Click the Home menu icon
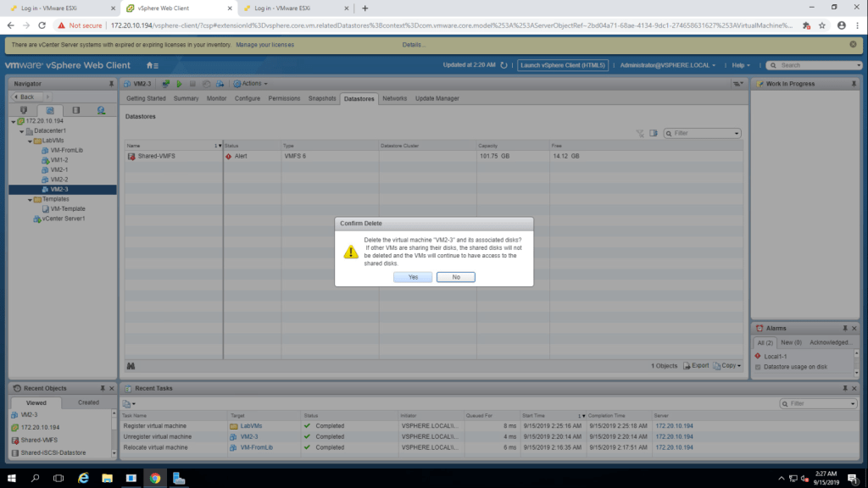 point(152,65)
